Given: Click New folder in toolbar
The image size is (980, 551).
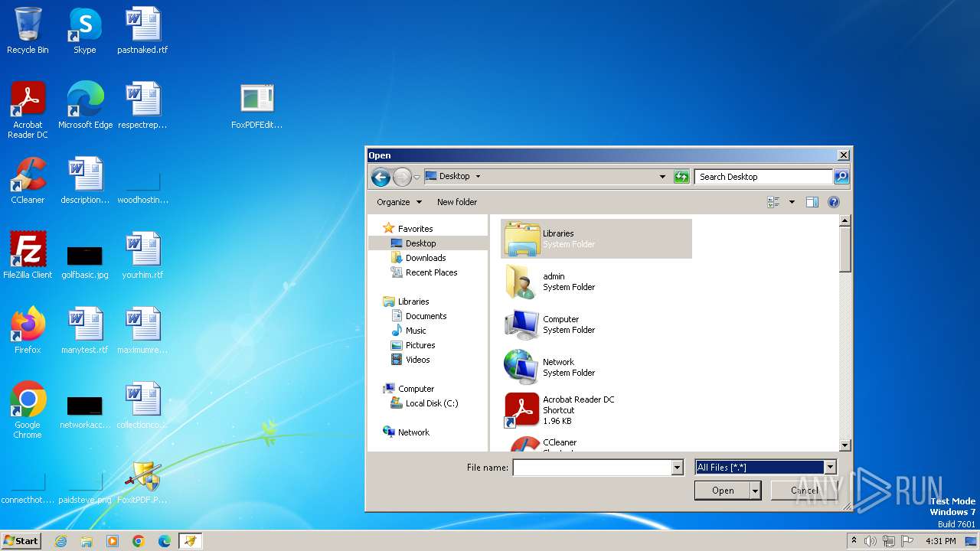Looking at the screenshot, I should 457,202.
